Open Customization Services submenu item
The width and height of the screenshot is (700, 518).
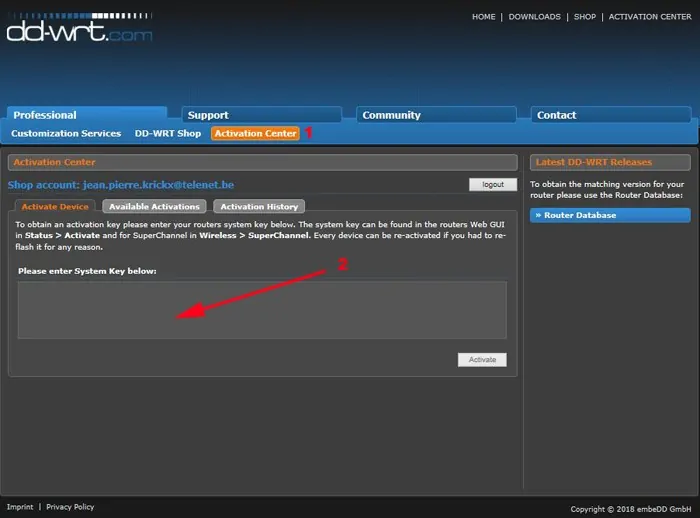click(66, 134)
